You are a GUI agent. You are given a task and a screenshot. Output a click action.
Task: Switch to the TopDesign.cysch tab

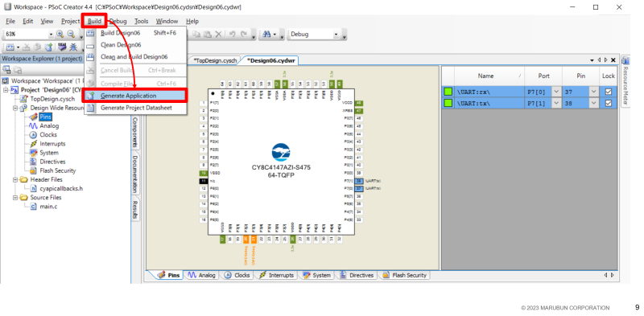point(215,61)
